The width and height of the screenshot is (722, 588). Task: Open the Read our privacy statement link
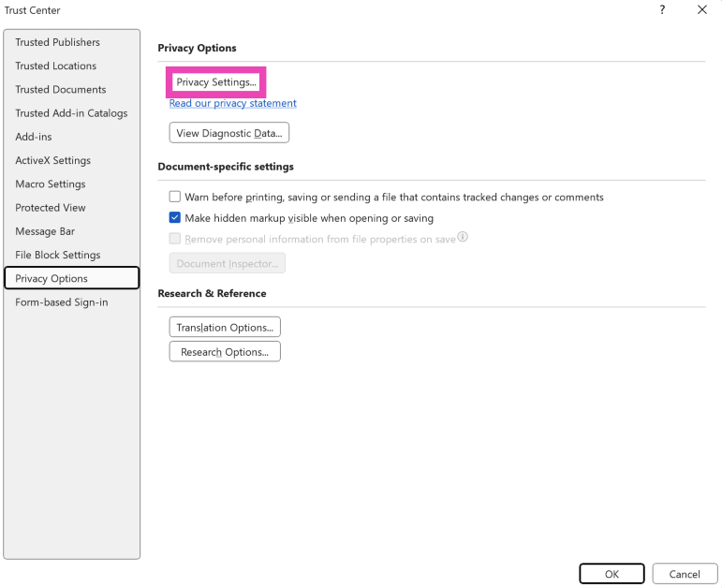coord(232,104)
